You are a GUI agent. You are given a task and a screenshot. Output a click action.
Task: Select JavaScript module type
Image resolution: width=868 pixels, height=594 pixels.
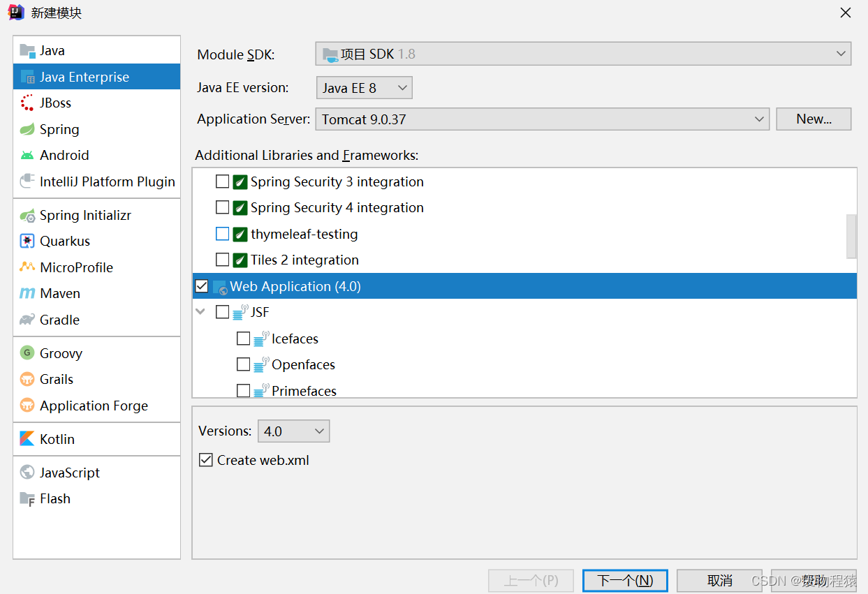(96, 473)
